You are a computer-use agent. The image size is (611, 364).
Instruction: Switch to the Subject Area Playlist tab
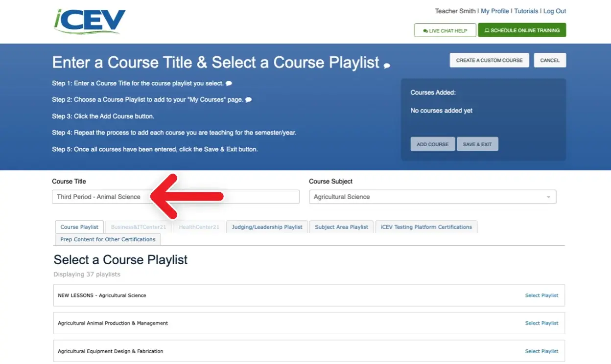pyautogui.click(x=341, y=227)
